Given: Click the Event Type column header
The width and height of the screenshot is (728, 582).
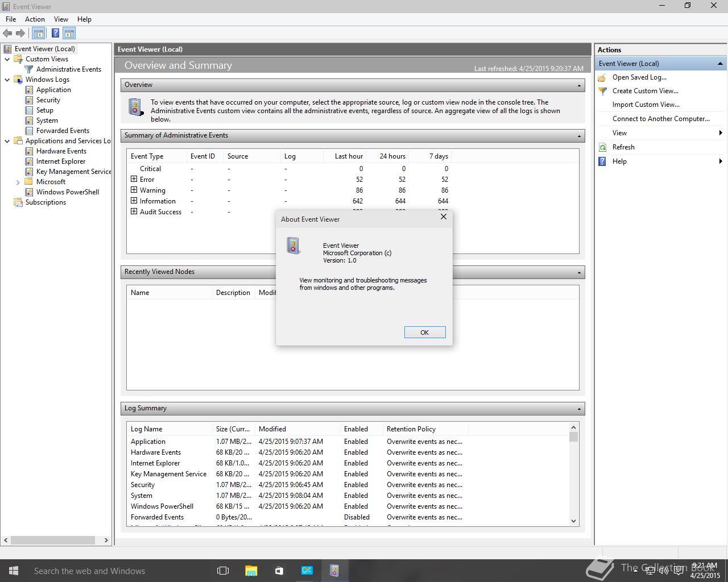Looking at the screenshot, I should coord(156,156).
